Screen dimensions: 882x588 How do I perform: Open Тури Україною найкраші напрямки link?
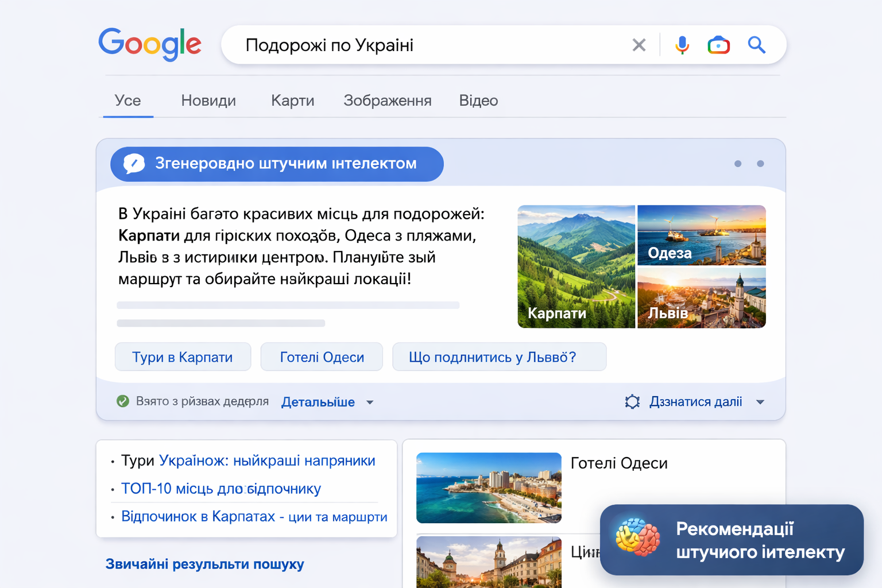coord(248,461)
